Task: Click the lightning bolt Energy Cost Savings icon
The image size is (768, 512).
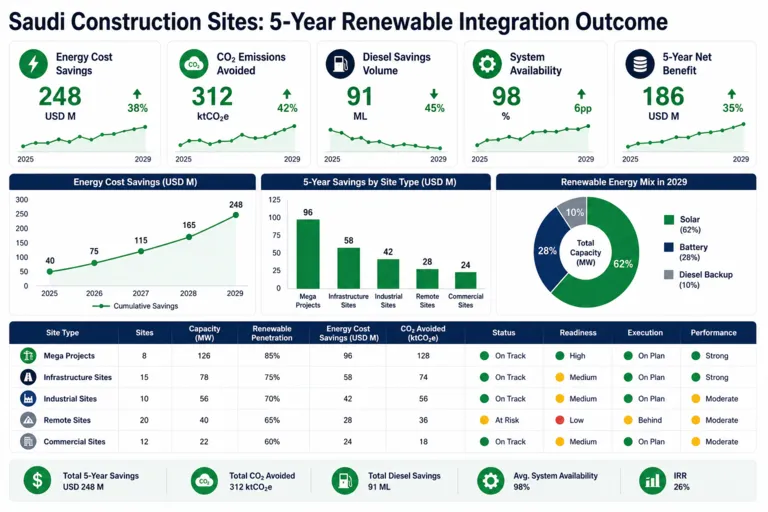Action: click(33, 64)
